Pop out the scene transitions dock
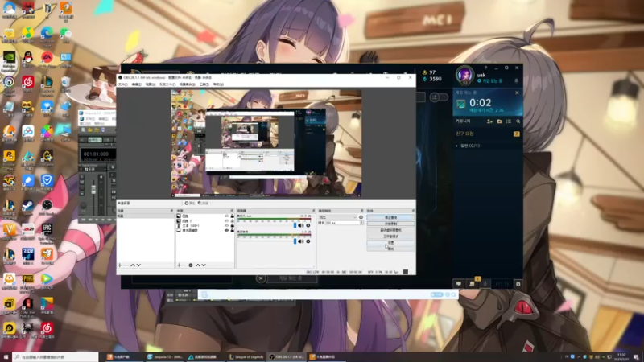The height and width of the screenshot is (362, 644). pos(361,211)
